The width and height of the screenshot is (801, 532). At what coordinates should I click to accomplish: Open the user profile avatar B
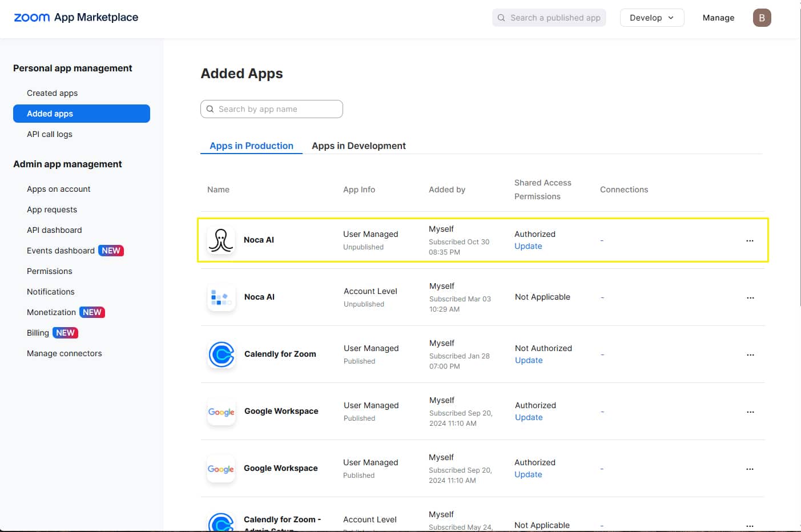pyautogui.click(x=762, y=18)
